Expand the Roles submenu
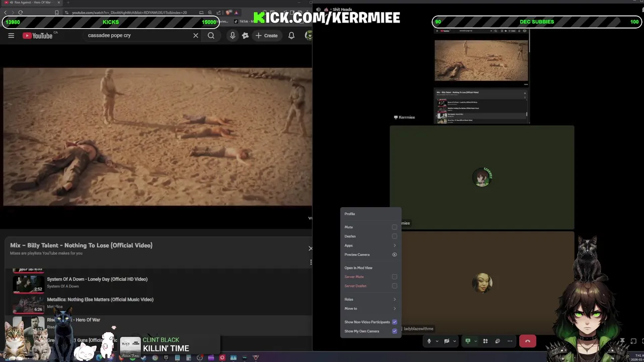The width and height of the screenshot is (644, 362). click(x=371, y=299)
